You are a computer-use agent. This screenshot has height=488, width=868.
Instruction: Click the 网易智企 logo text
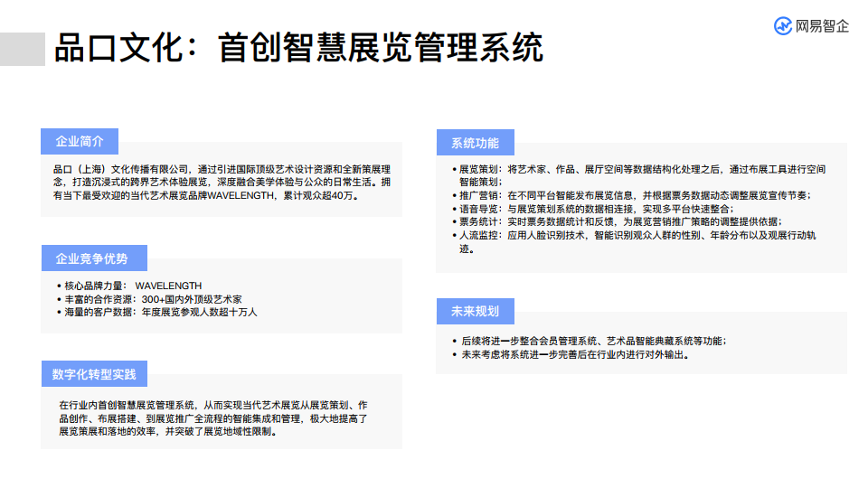tap(822, 26)
